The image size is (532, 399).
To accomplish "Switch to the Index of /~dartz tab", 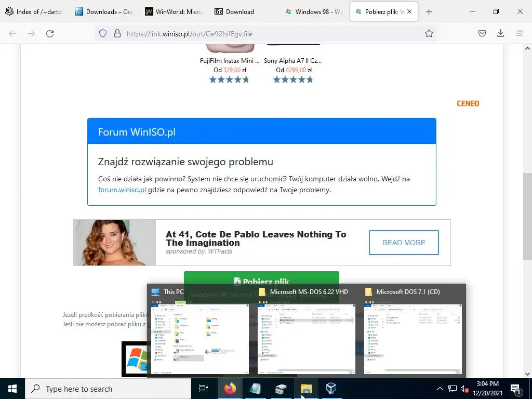I will coord(35,11).
